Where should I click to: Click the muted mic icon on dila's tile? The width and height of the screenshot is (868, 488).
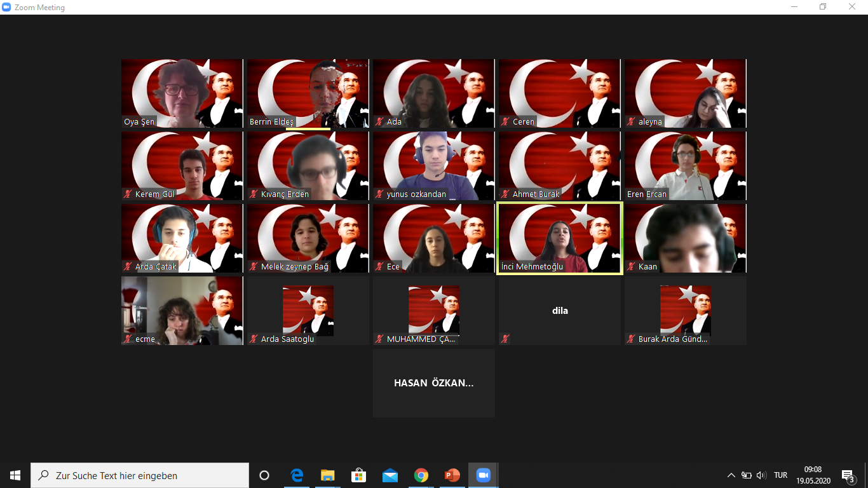[x=506, y=339]
